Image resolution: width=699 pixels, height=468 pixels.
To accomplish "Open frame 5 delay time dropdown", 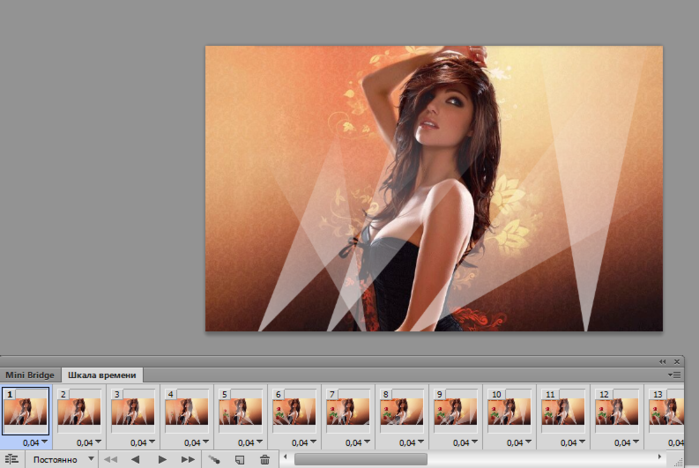I will coord(250,443).
